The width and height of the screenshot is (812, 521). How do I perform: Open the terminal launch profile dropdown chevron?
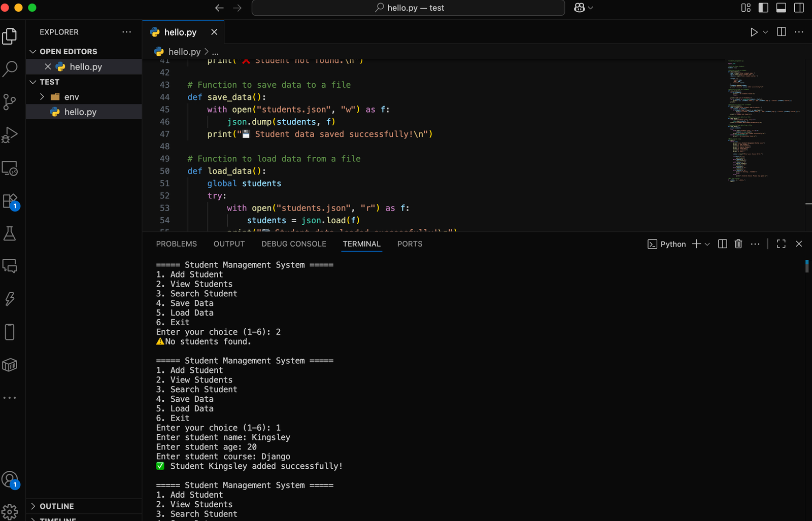tap(707, 244)
